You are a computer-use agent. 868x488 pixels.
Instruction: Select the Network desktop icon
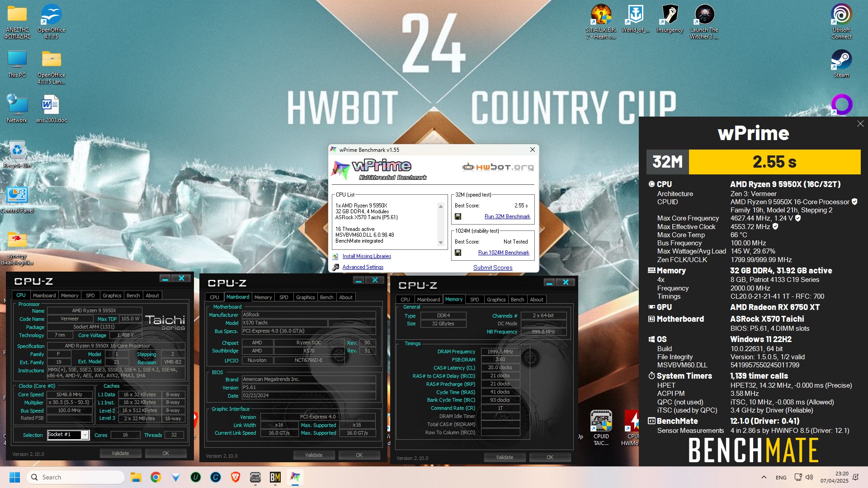[x=17, y=108]
